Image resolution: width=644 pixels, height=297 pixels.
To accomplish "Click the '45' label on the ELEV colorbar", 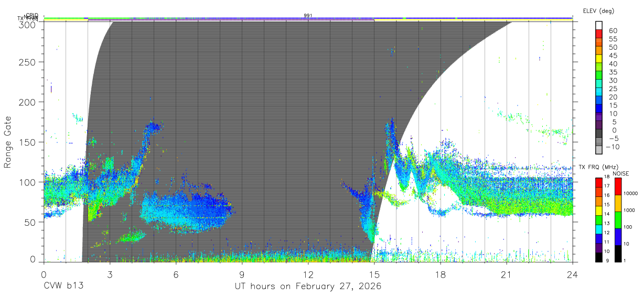I will click(613, 56).
